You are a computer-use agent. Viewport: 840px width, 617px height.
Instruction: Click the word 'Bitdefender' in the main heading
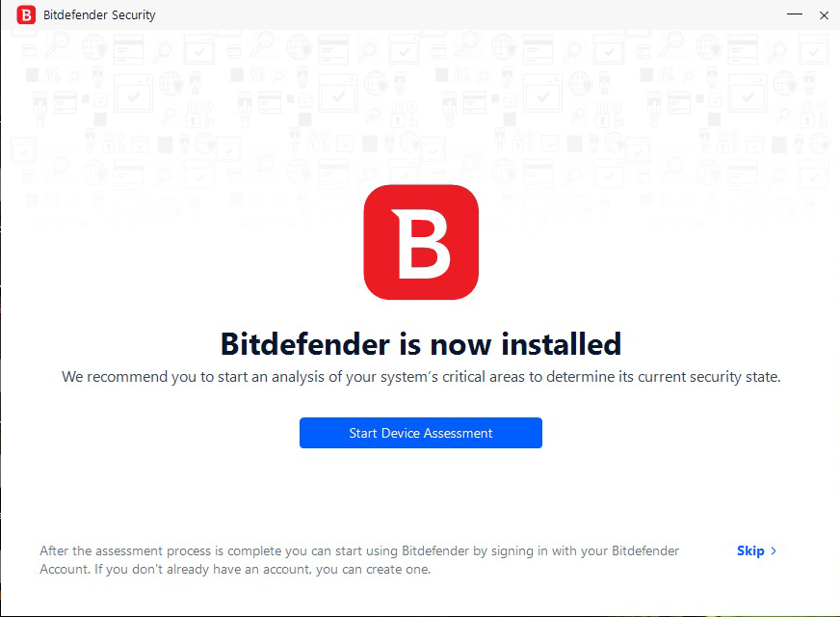click(x=305, y=343)
